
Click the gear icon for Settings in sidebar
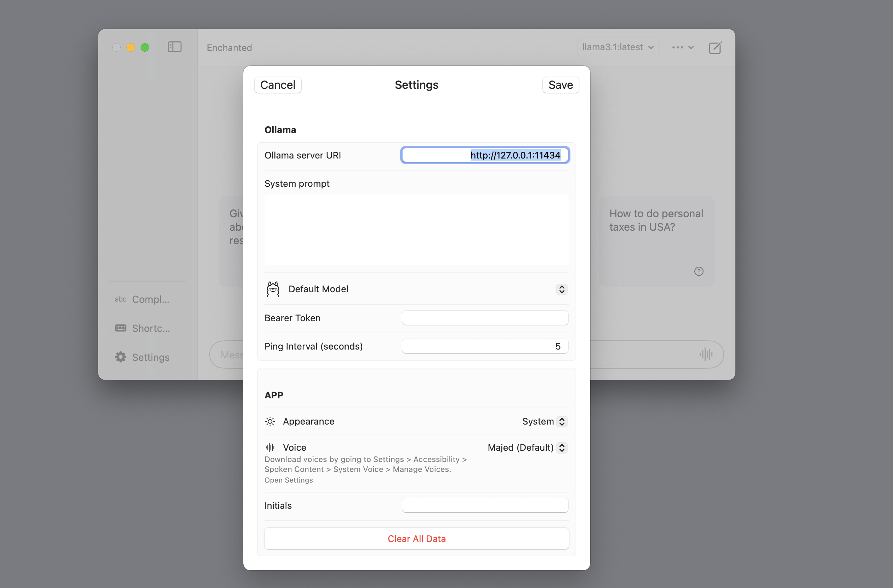click(120, 357)
